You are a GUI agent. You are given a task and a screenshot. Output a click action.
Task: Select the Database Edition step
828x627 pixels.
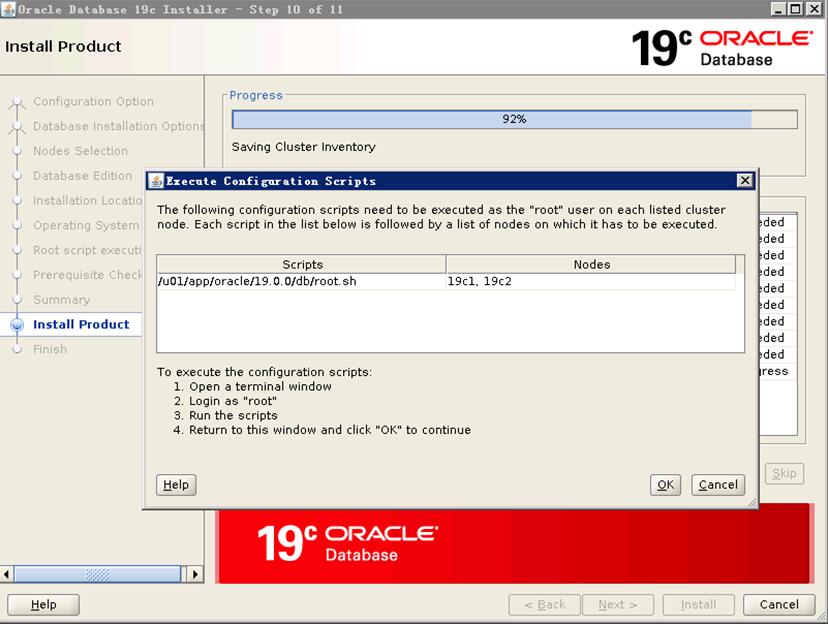point(82,175)
